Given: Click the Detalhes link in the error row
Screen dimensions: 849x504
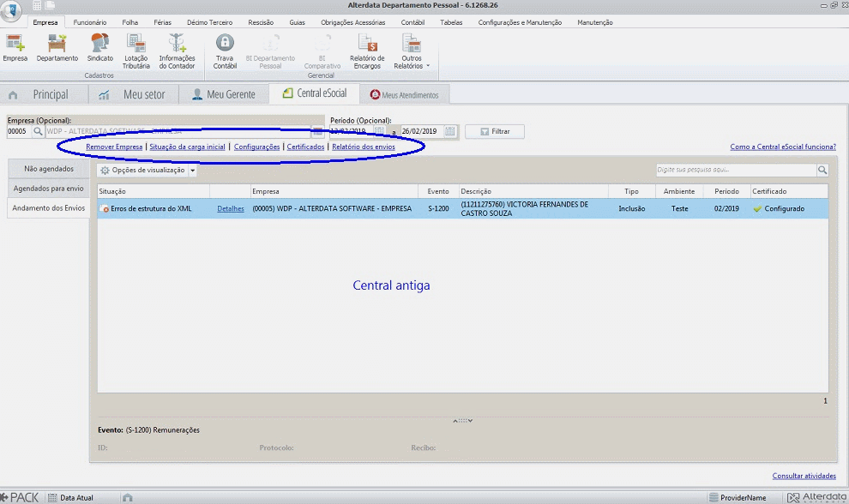Looking at the screenshot, I should pos(231,208).
